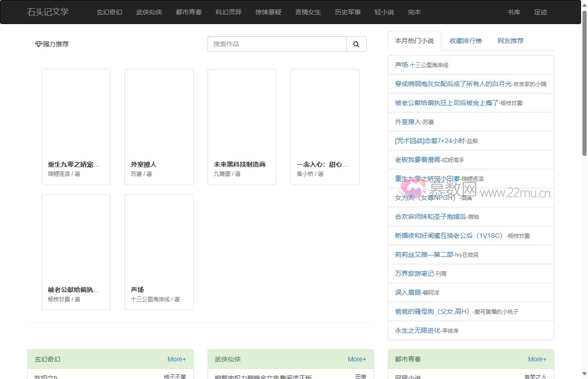Click 外室撩人-苏漻 in the hot list

click(414, 122)
